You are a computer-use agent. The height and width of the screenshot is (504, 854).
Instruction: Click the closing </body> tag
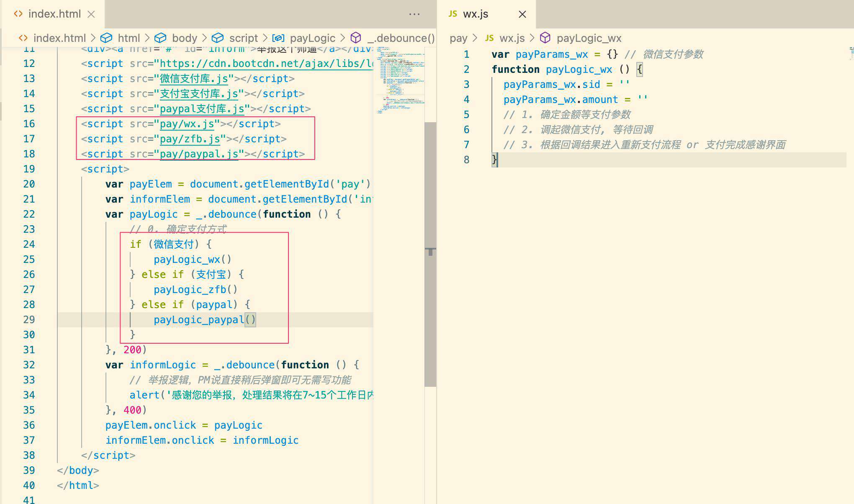tap(78, 471)
